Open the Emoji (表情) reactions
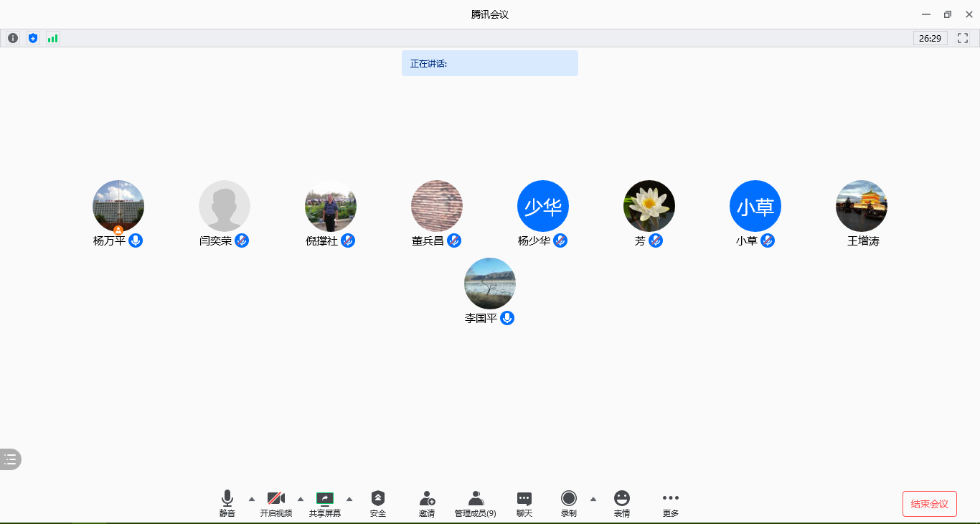Image resolution: width=980 pixels, height=524 pixels. pos(622,503)
